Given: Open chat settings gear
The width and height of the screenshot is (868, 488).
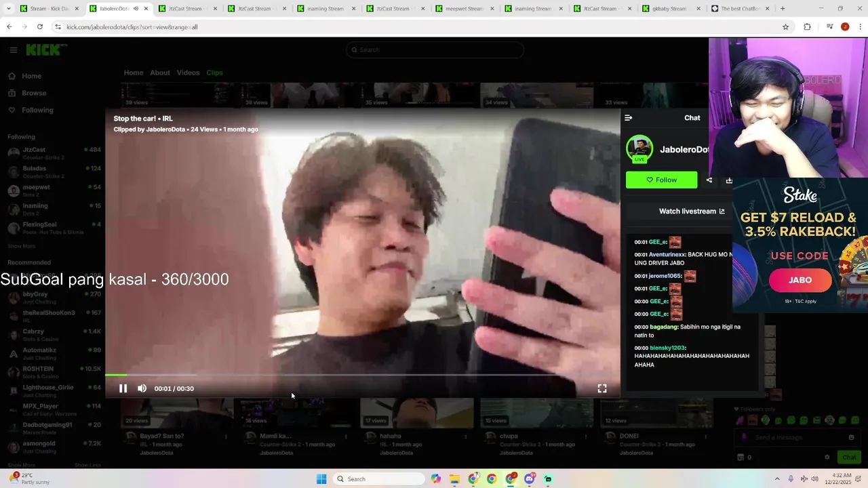Looking at the screenshot, I should 827,457.
